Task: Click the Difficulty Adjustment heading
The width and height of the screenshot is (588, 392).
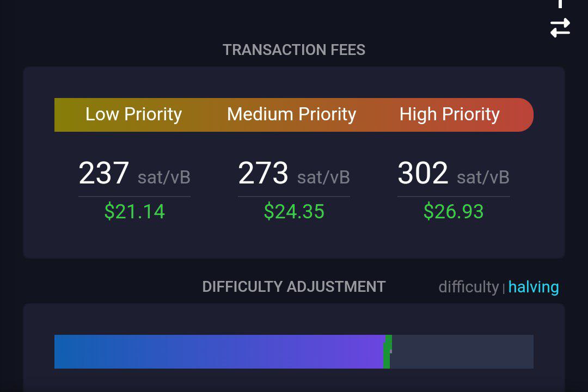Action: 293,287
